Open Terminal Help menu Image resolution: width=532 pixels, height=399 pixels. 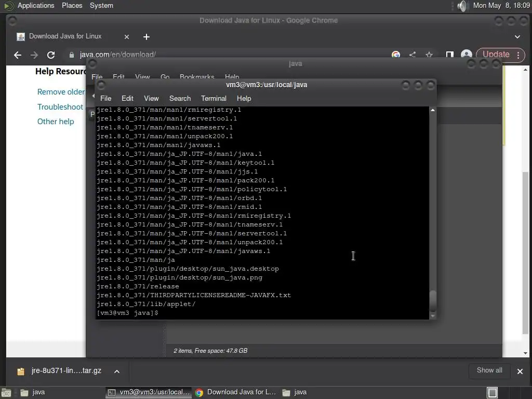tap(244, 98)
